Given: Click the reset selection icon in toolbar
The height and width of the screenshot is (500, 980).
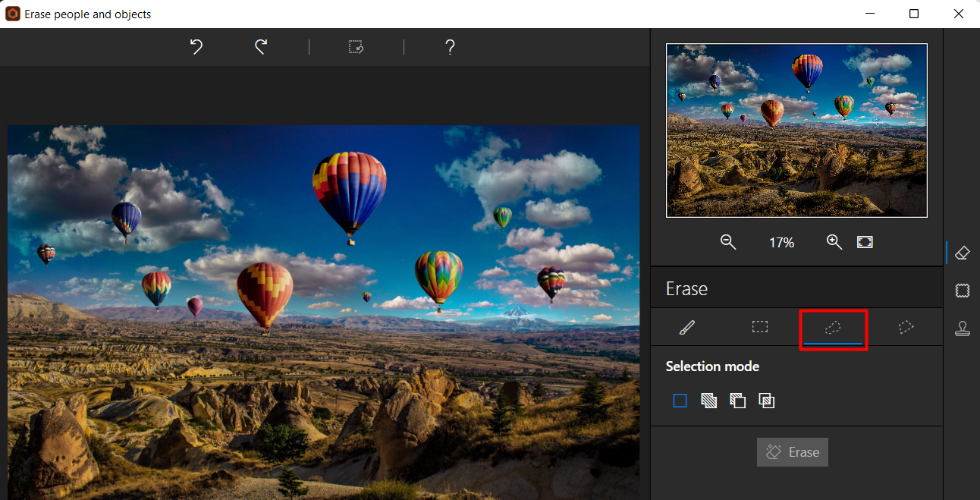Looking at the screenshot, I should coord(357,47).
